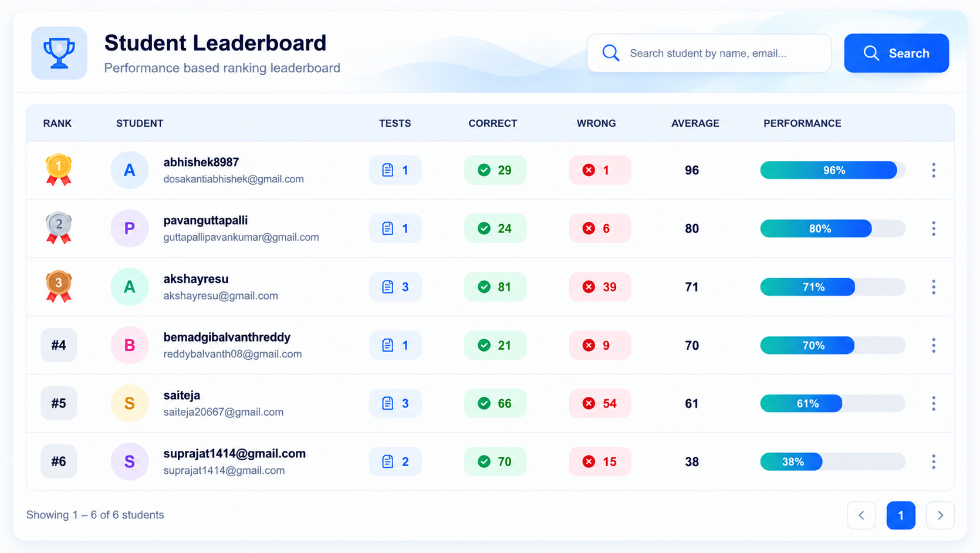
Task: Click the bronze rank 3 medal
Action: pyautogui.click(x=59, y=286)
